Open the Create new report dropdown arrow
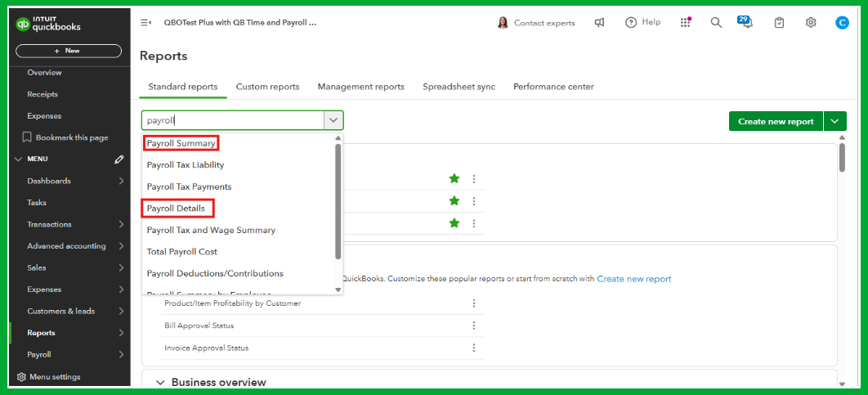The height and width of the screenshot is (395, 868). click(x=835, y=121)
